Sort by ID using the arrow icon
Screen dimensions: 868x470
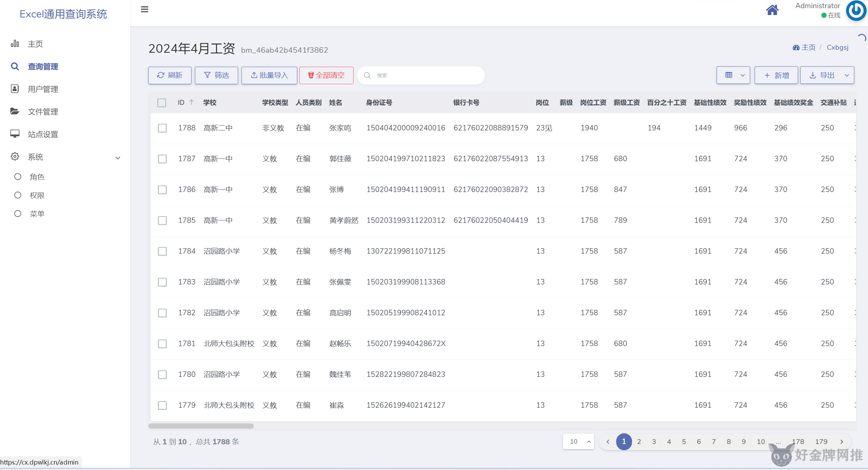tap(191, 102)
